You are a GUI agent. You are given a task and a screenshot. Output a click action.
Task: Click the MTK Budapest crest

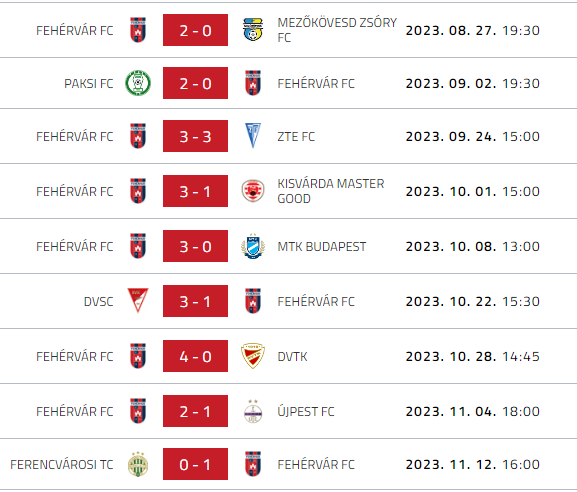[253, 246]
